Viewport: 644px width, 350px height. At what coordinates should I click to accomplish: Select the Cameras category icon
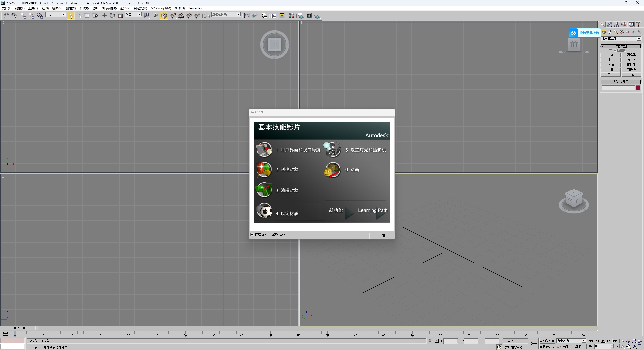(x=622, y=32)
